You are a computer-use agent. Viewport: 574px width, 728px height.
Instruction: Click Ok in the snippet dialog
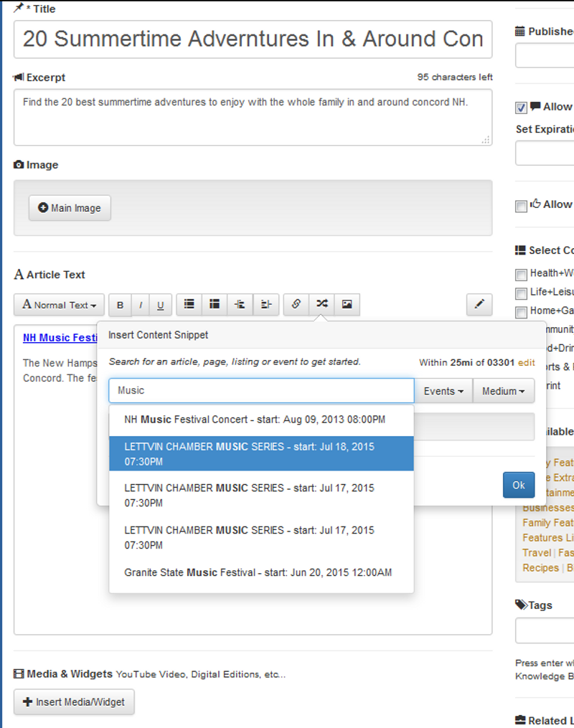[519, 485]
